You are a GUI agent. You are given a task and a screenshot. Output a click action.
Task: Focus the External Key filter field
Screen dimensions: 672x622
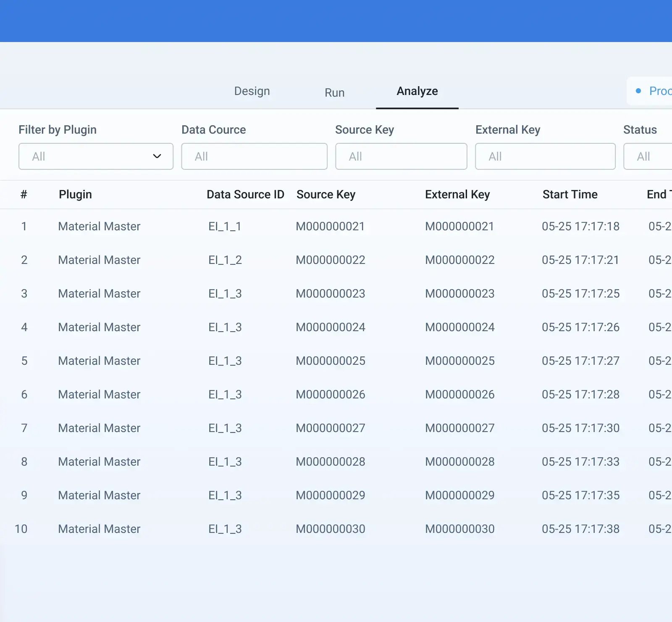[545, 156]
